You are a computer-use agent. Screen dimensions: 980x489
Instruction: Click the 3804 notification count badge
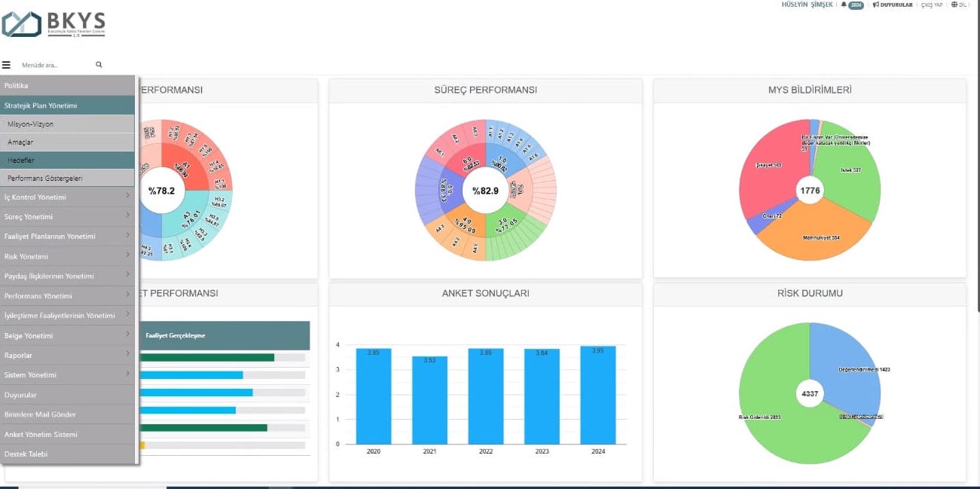[856, 5]
